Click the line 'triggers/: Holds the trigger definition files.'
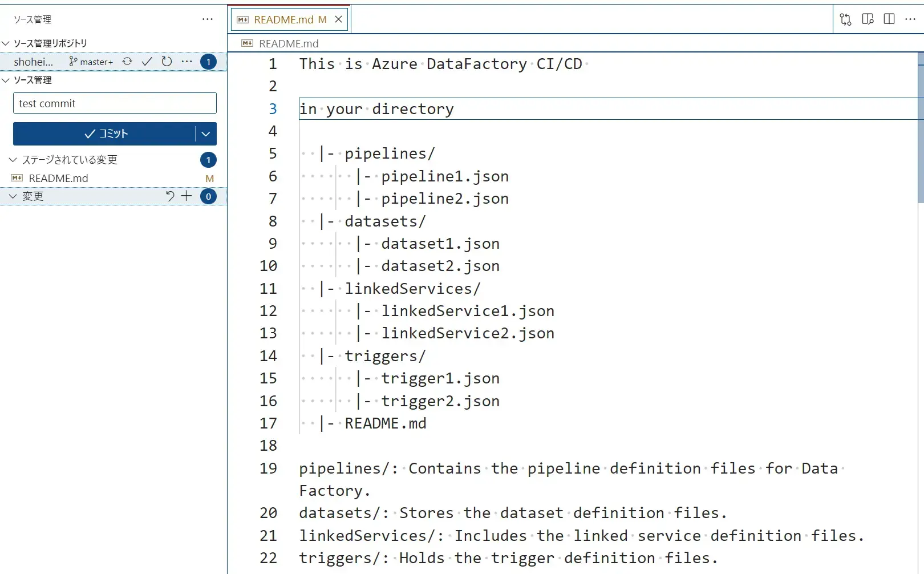Viewport: 924px width, 574px height. tap(509, 558)
